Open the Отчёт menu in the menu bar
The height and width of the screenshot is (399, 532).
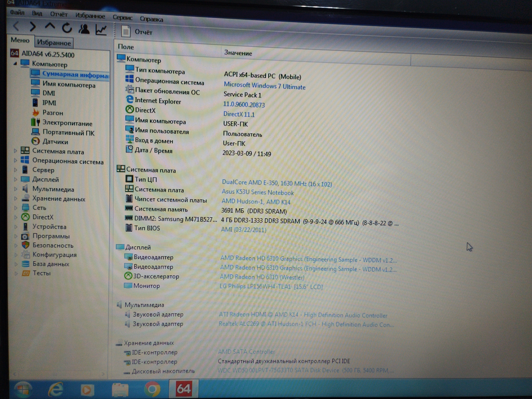59,14
